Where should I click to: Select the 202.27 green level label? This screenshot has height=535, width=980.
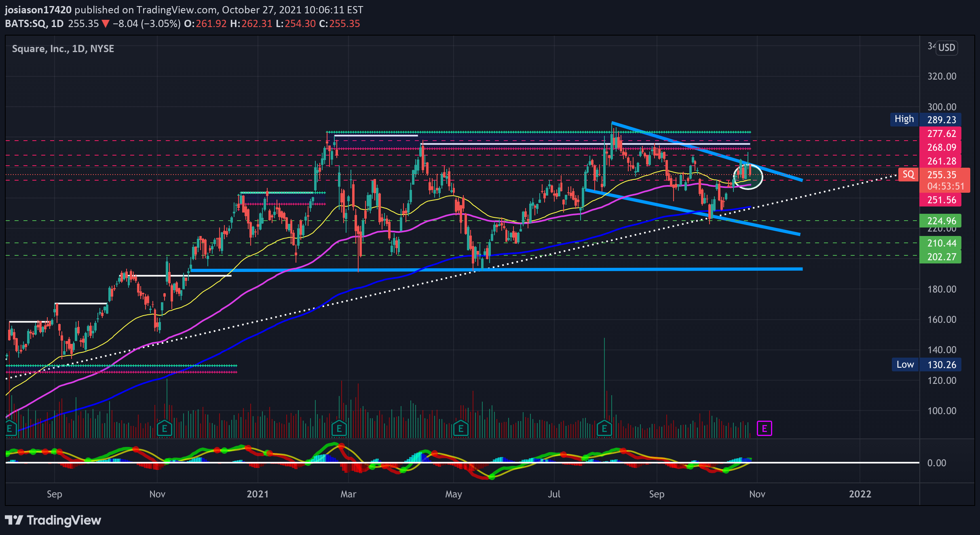click(x=940, y=257)
